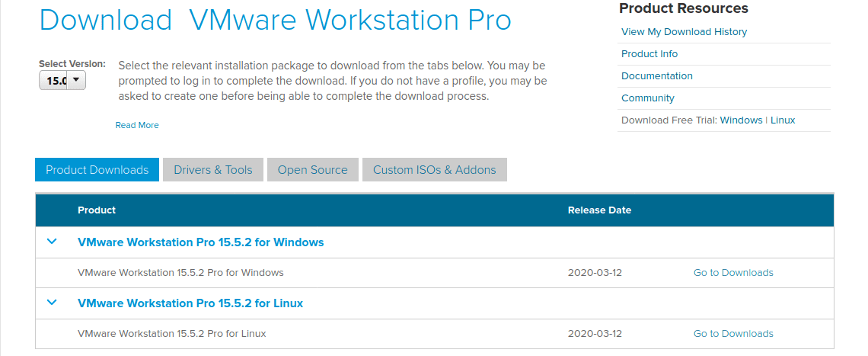Click the Product Resources heading
Image resolution: width=868 pixels, height=356 pixels.
[684, 8]
